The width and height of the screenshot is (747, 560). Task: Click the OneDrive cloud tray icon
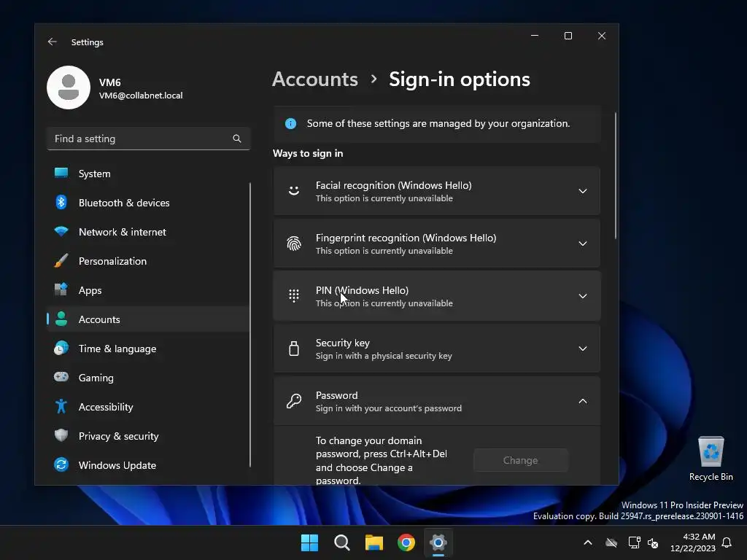(x=611, y=542)
